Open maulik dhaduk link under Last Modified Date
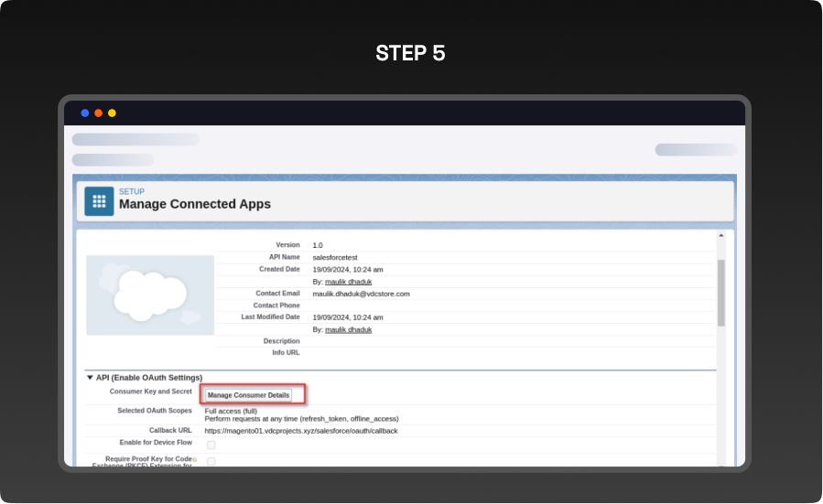The height and width of the screenshot is (504, 823). tap(348, 329)
